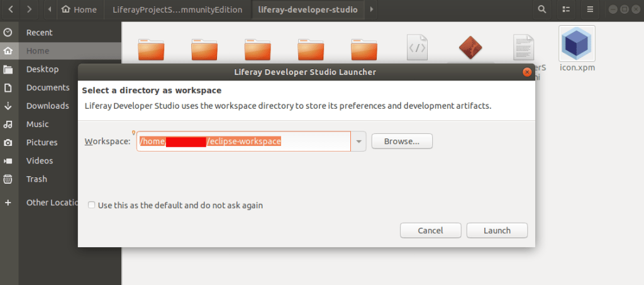The height and width of the screenshot is (285, 644).
Task: Open the hamburger menu in file manager
Action: point(590,9)
